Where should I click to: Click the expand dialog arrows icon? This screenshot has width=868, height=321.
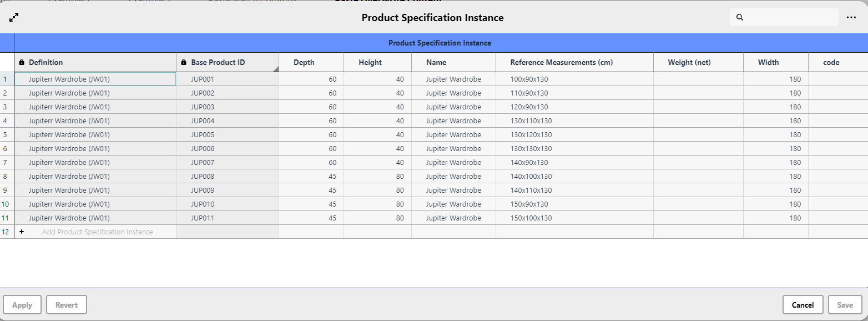(x=14, y=17)
